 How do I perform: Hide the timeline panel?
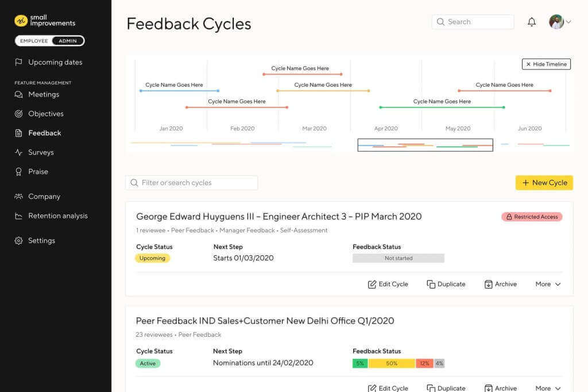546,64
